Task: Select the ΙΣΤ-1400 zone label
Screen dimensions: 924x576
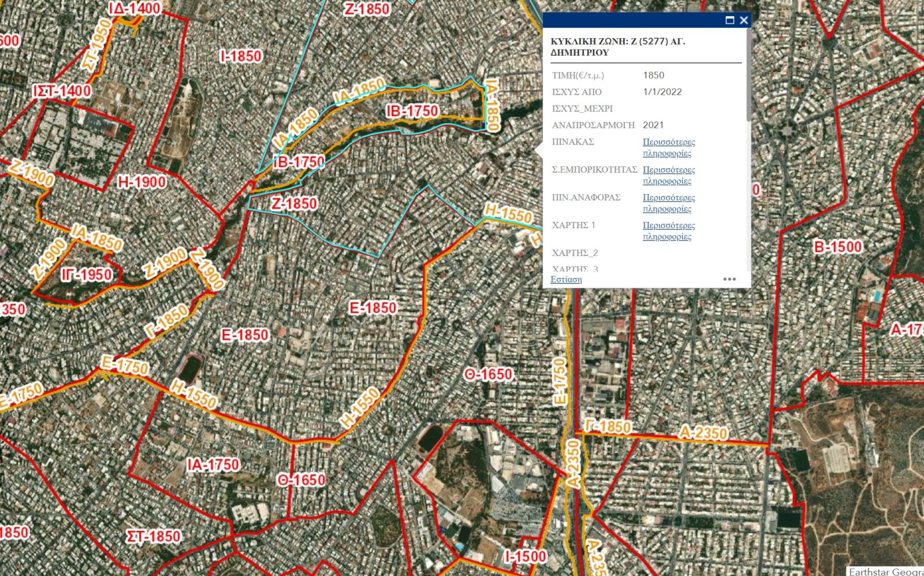Action: (x=62, y=91)
